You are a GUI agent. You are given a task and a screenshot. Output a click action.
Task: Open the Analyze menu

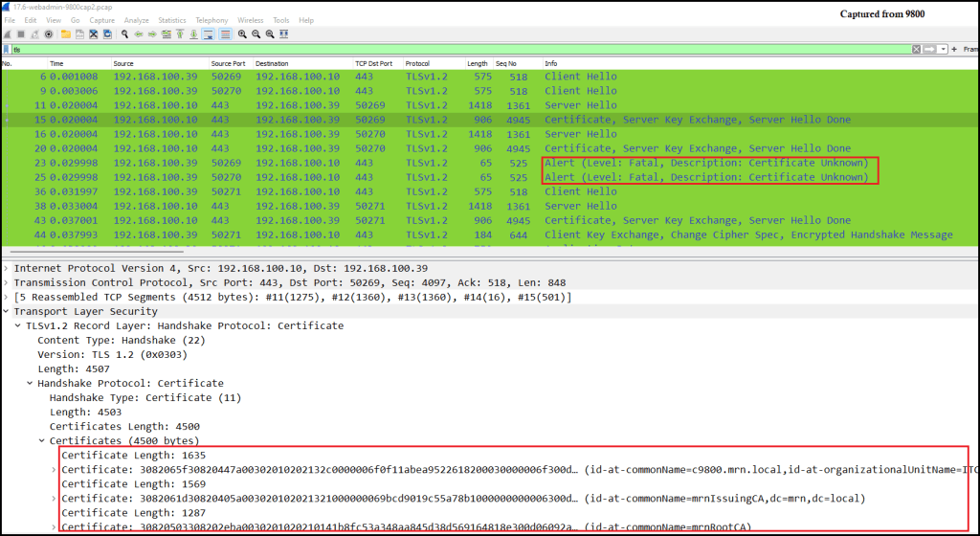pyautogui.click(x=136, y=20)
